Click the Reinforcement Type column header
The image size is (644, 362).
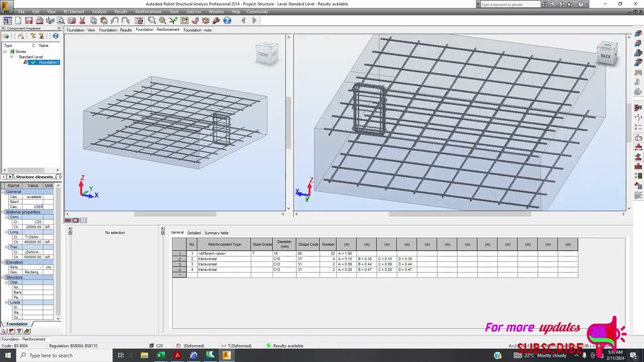(224, 244)
